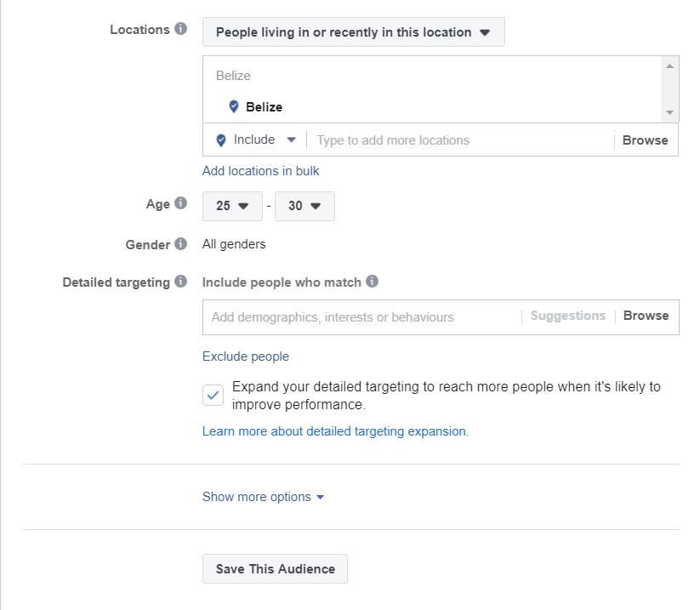
Task: Open the maximum age 30 dropdown
Action: (x=304, y=206)
